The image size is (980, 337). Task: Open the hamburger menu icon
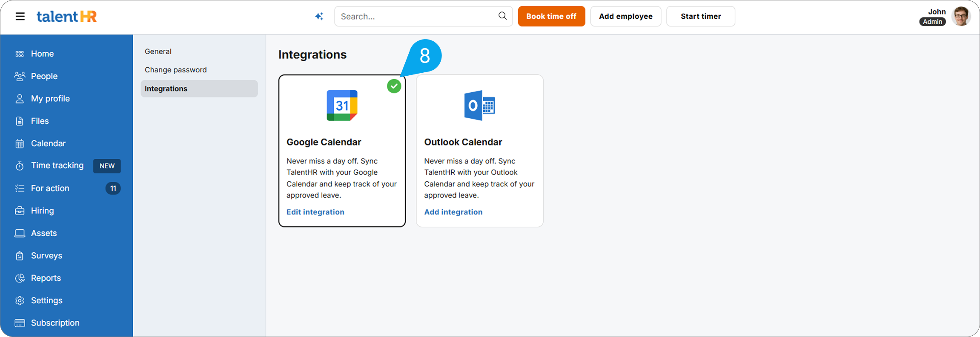[20, 17]
